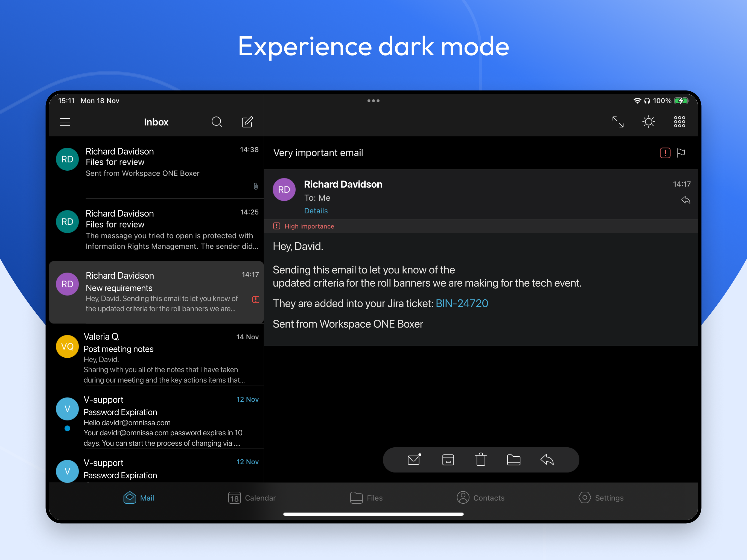Viewport: 747px width, 560px height.
Task: Tap the search magnifier icon
Action: pyautogui.click(x=217, y=122)
